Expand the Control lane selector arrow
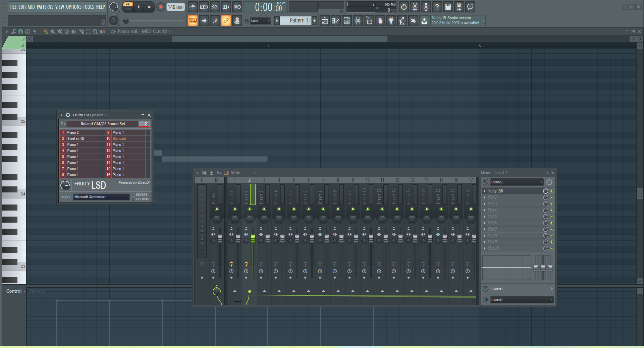 24,291
